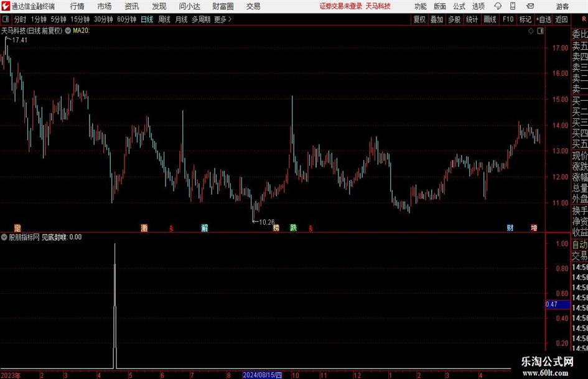Click the 跌 event marker on chart
This screenshot has width=588, height=379.
[293, 228]
